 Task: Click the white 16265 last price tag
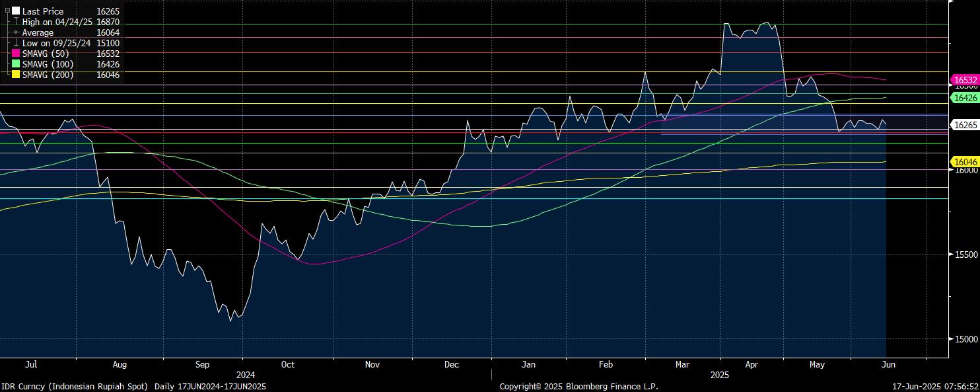pos(964,124)
